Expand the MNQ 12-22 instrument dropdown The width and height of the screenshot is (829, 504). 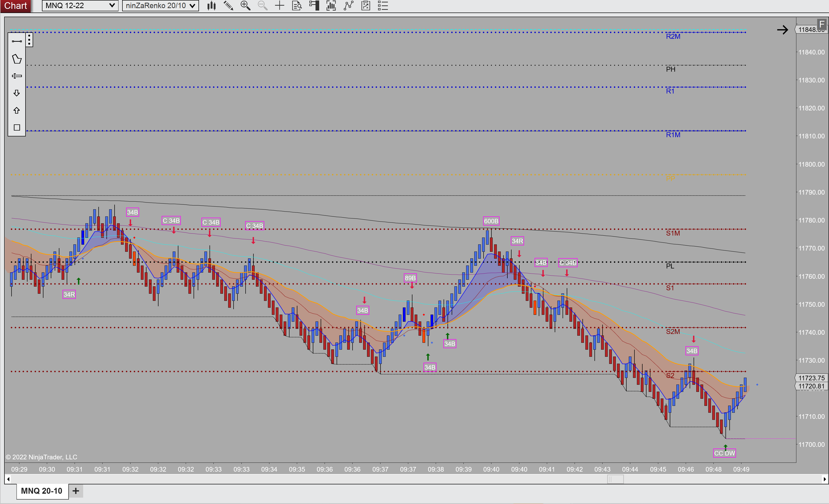[80, 6]
